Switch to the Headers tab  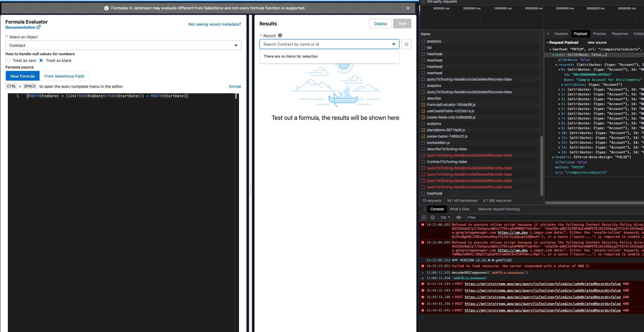(561, 34)
